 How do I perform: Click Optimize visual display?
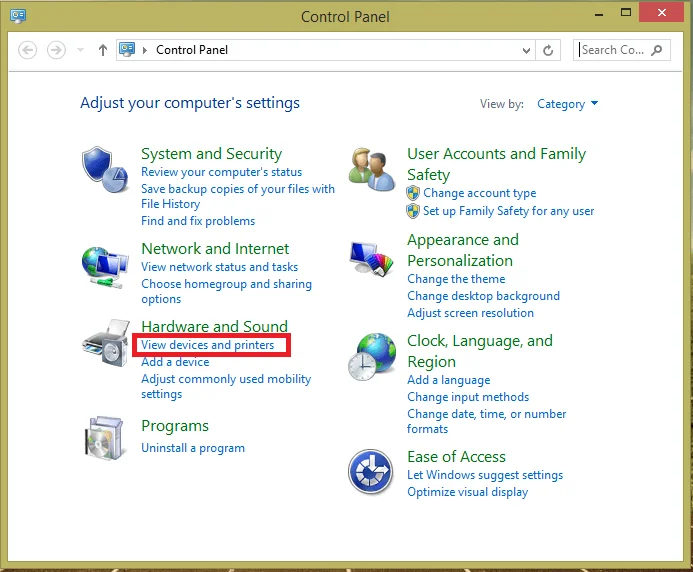(468, 492)
